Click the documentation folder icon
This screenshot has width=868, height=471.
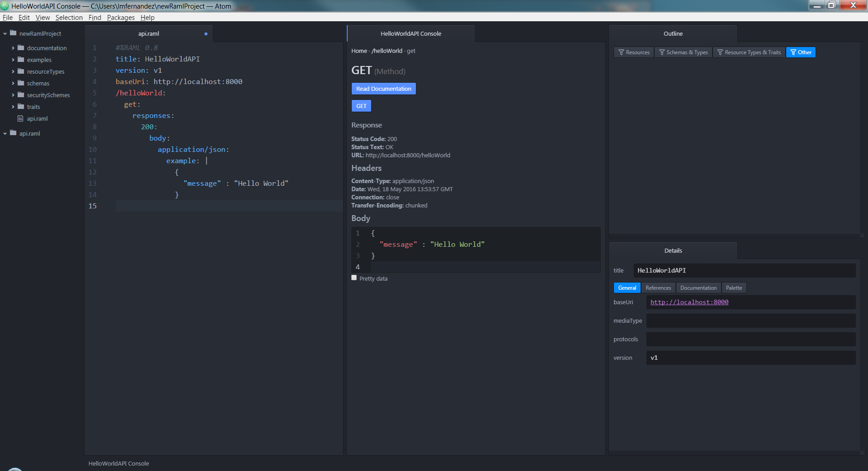(x=21, y=47)
